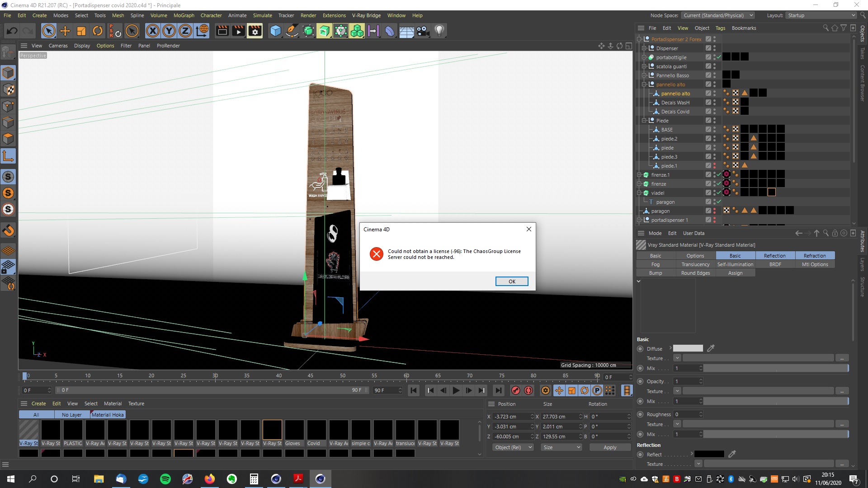This screenshot has height=488, width=868.
Task: Expand the firenze.1 object
Action: (x=639, y=175)
